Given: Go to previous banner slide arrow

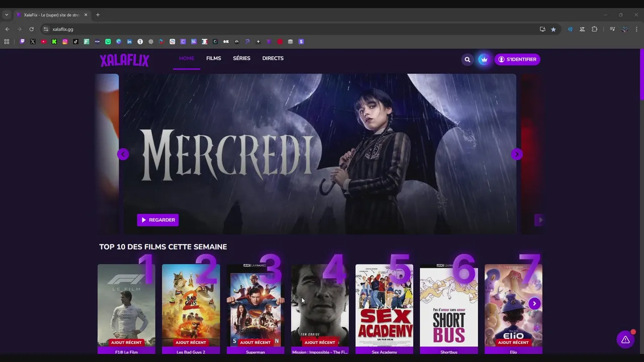Looking at the screenshot, I should (x=123, y=154).
